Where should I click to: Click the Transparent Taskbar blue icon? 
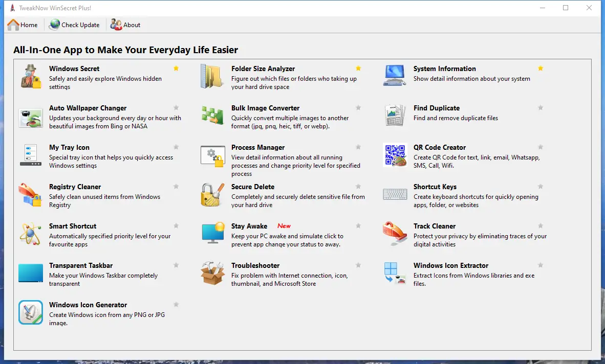31,273
